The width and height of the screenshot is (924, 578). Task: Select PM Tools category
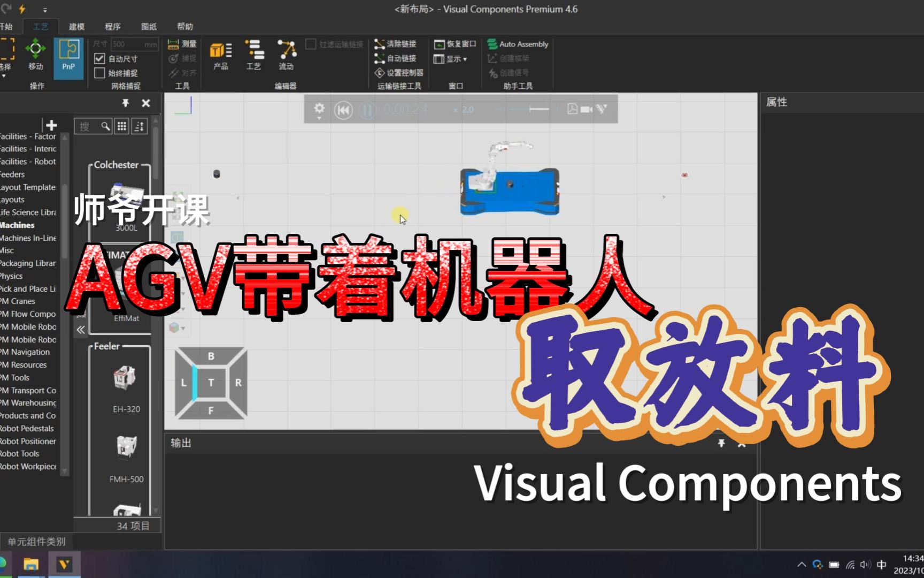click(15, 378)
